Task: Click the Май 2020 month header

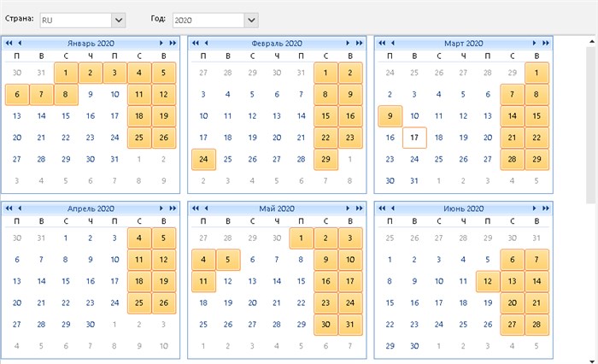Action: coord(277,208)
